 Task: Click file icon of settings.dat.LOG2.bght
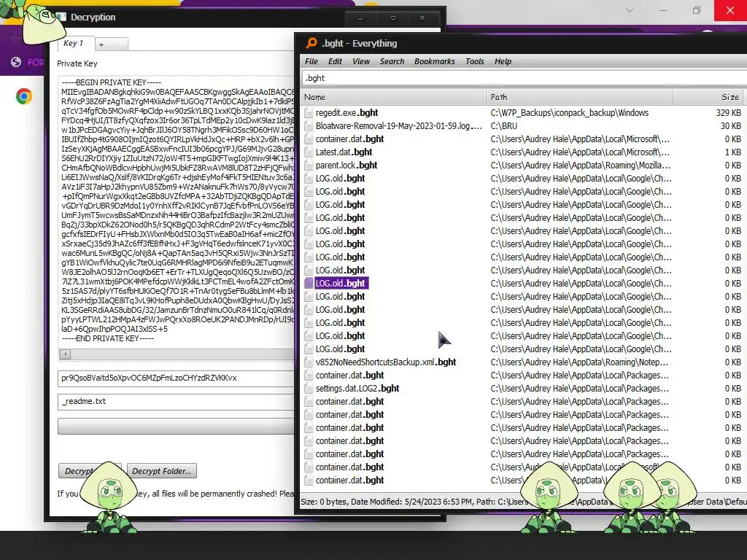(309, 389)
